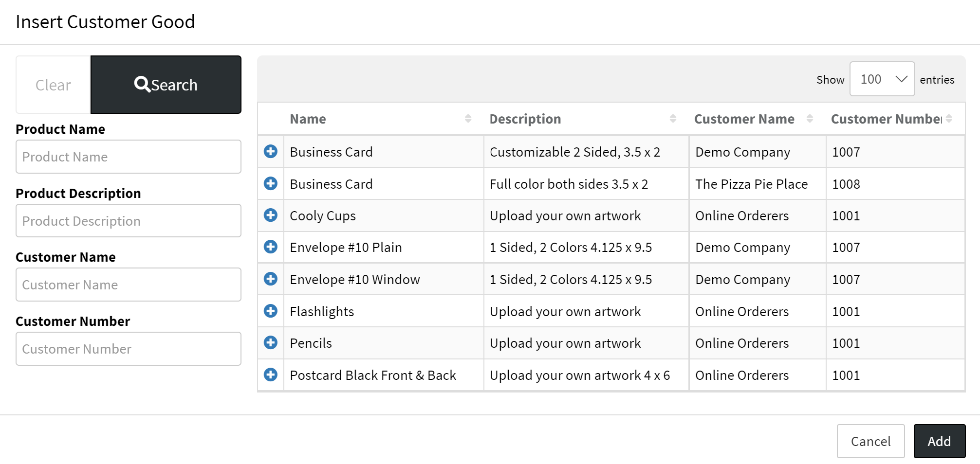The width and height of the screenshot is (980, 464).
Task: Select the Pencils name cell
Action: pos(384,343)
